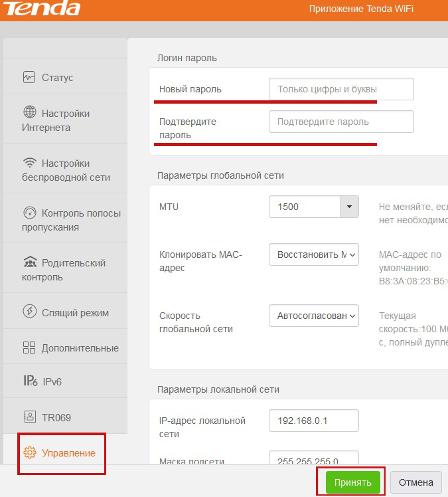
Task: Click the sleep mode lightning icon
Action: pyautogui.click(x=29, y=312)
